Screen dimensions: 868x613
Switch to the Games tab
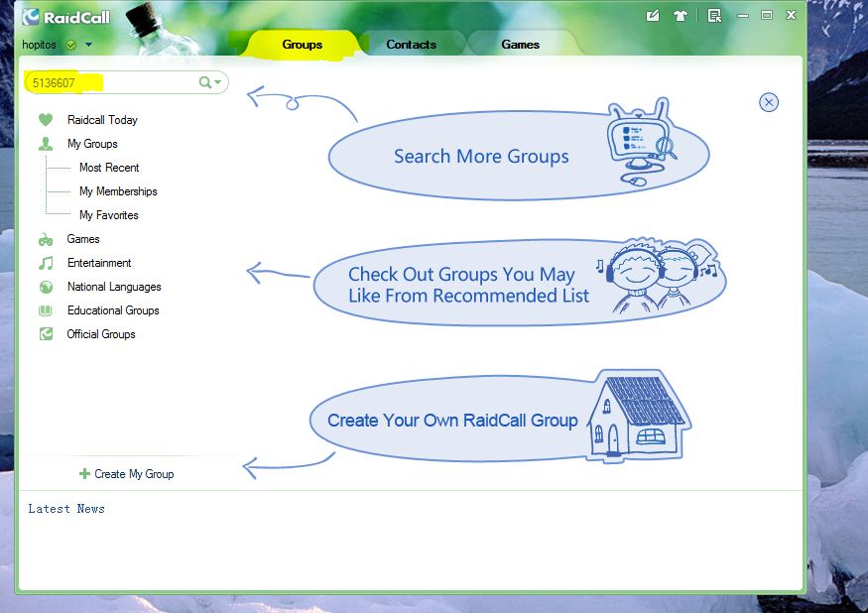520,45
